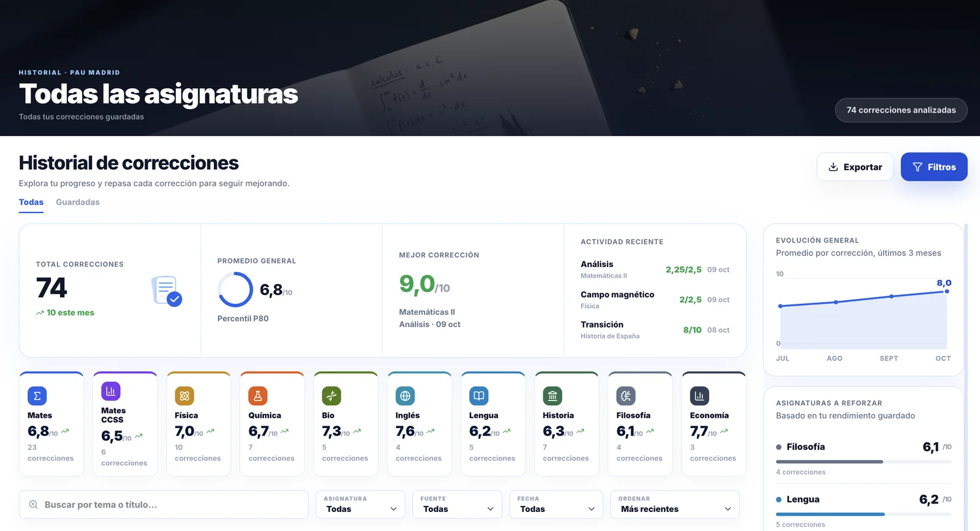The image size is (980, 531).
Task: Click the Bio subject icon
Action: click(x=331, y=396)
